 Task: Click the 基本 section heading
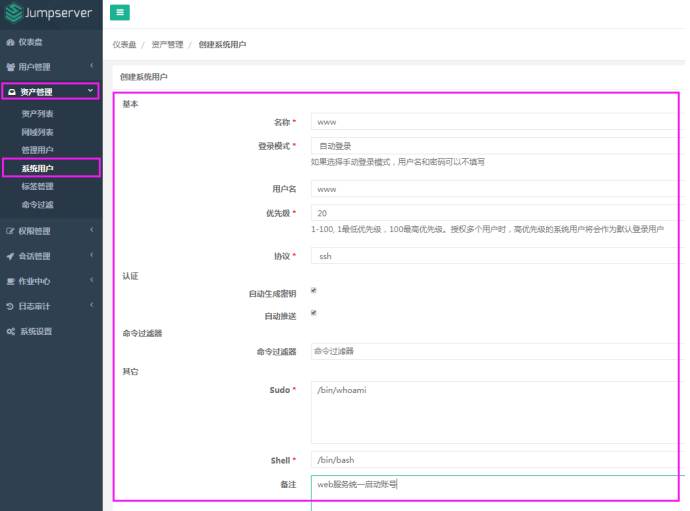(130, 104)
